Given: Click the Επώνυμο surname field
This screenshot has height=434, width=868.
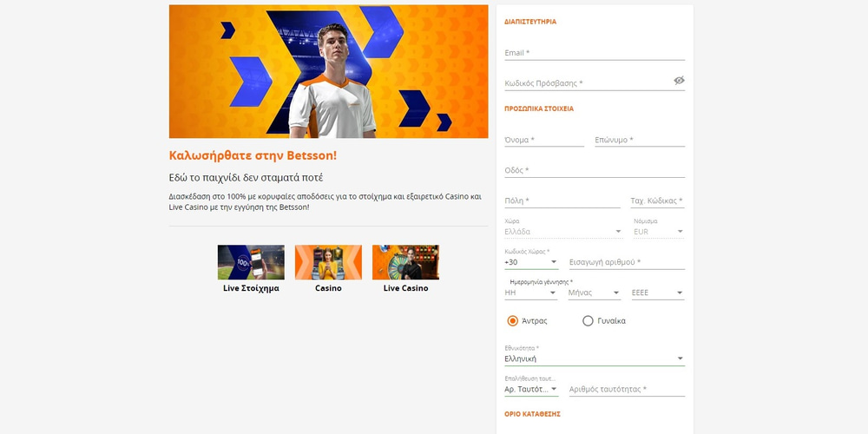Looking at the screenshot, I should click(640, 140).
